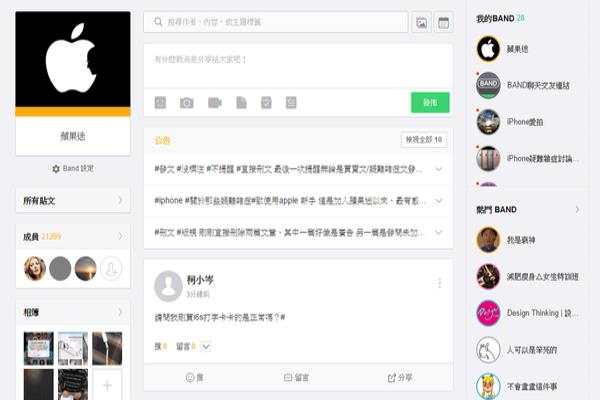Open the BAND chat friends band
600x400 pixels.
click(x=488, y=85)
